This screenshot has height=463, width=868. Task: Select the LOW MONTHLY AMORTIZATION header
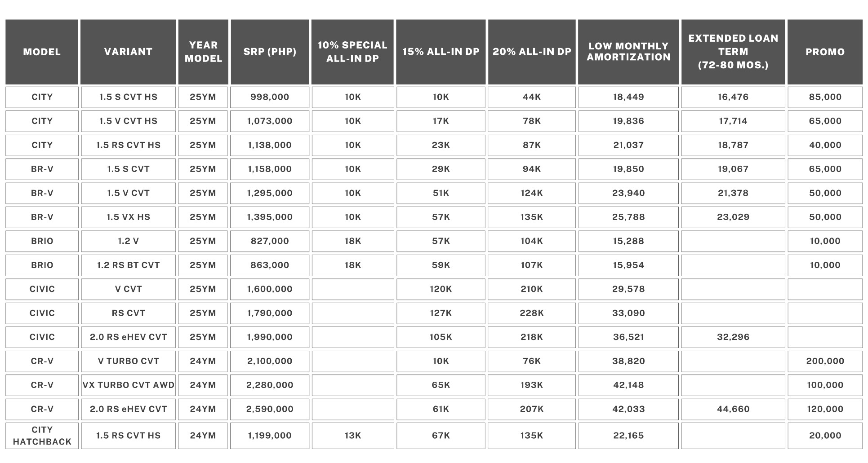(628, 52)
